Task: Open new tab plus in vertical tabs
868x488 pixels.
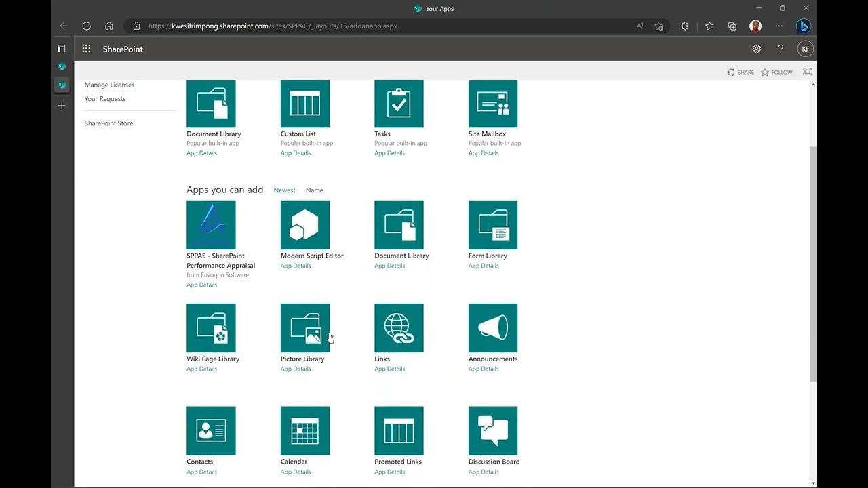Action: 62,106
